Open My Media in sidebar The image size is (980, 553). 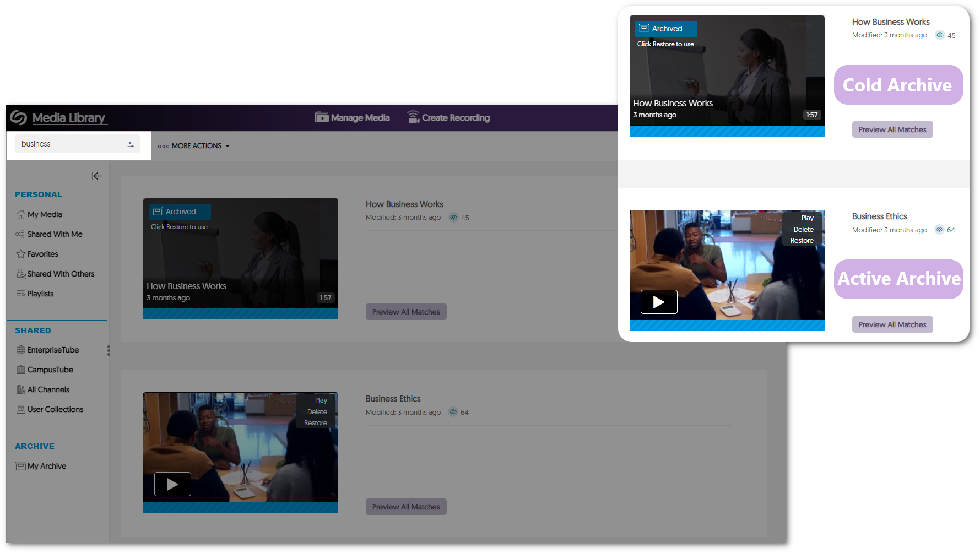44,214
